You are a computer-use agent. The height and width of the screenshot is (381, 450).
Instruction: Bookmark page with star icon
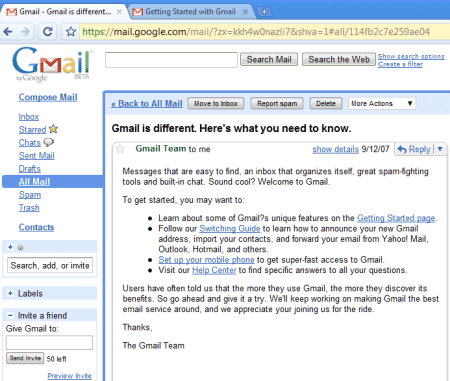[x=70, y=32]
